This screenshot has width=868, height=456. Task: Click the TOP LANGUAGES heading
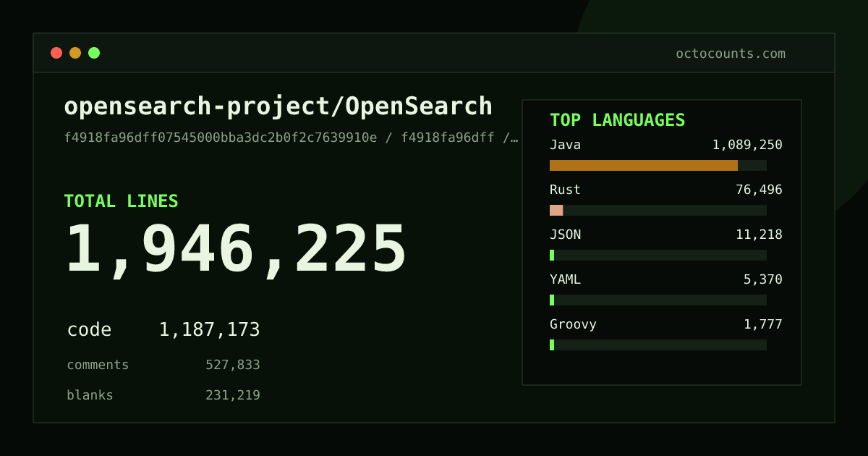[618, 120]
